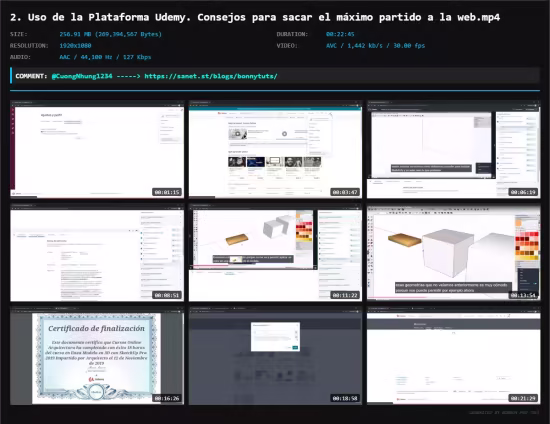Open the thumbnail stamped 00:21:29
Image resolution: width=550 pixels, height=424 pixels.
point(454,355)
